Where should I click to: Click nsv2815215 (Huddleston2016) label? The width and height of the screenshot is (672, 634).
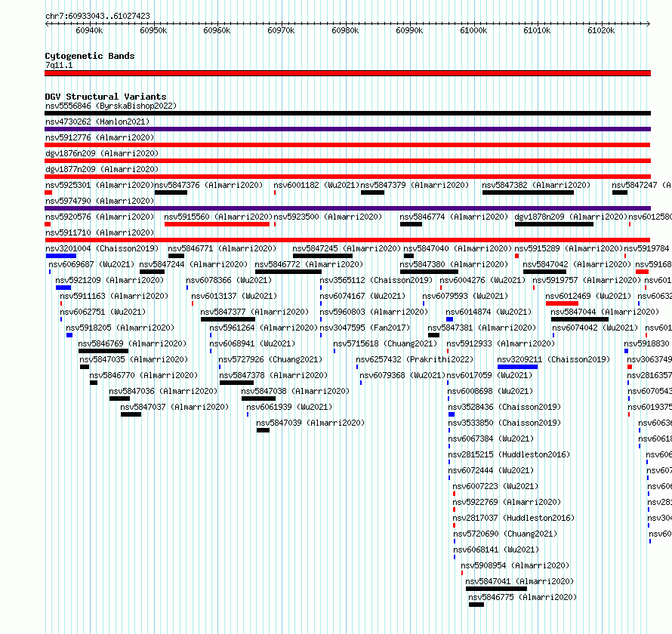pyautogui.click(x=509, y=454)
